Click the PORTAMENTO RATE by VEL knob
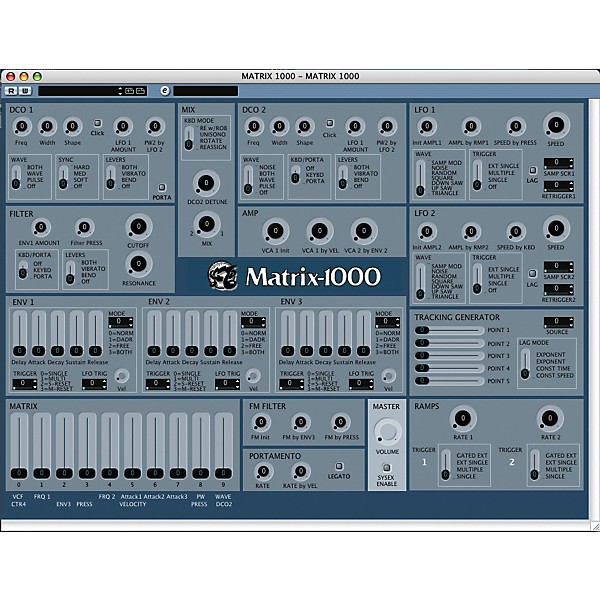 click(x=301, y=471)
